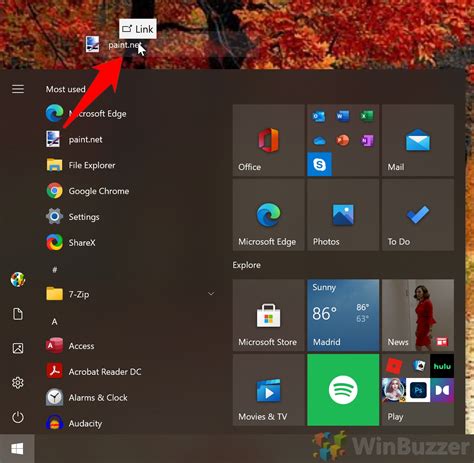Screen dimensions: 474x463
Task: Open Outlook in Office apps tile
Action: point(319,116)
